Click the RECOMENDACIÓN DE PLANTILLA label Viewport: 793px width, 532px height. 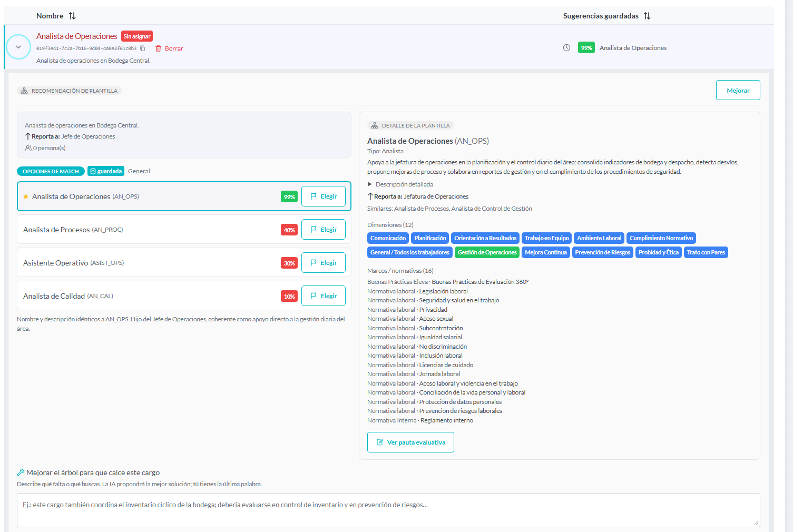pyautogui.click(x=69, y=91)
